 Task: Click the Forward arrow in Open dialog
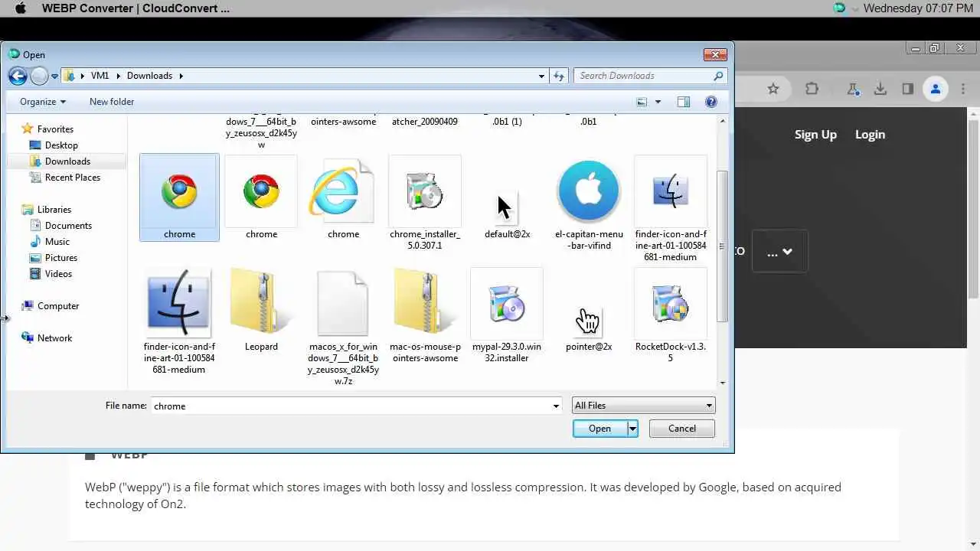[39, 76]
